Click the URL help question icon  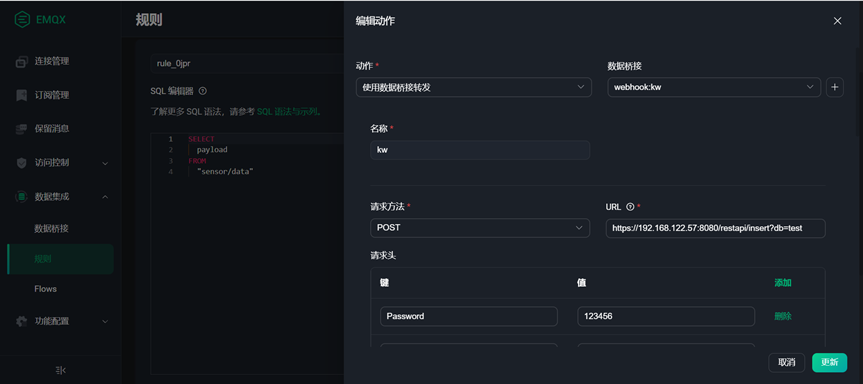630,207
